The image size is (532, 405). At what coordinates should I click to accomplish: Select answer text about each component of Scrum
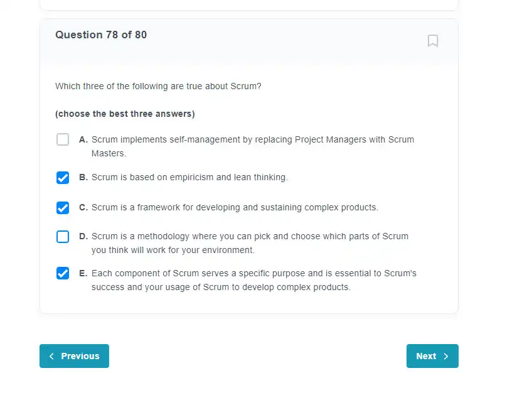254,280
